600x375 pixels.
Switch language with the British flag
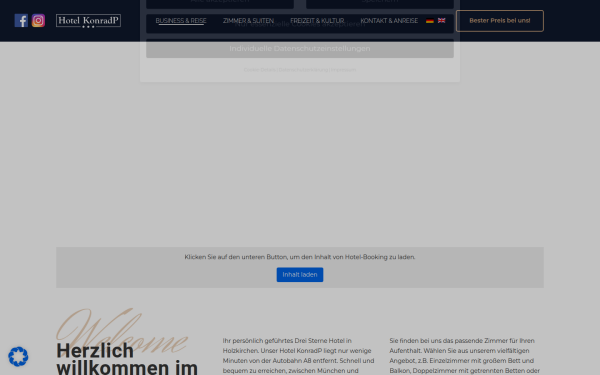click(442, 21)
